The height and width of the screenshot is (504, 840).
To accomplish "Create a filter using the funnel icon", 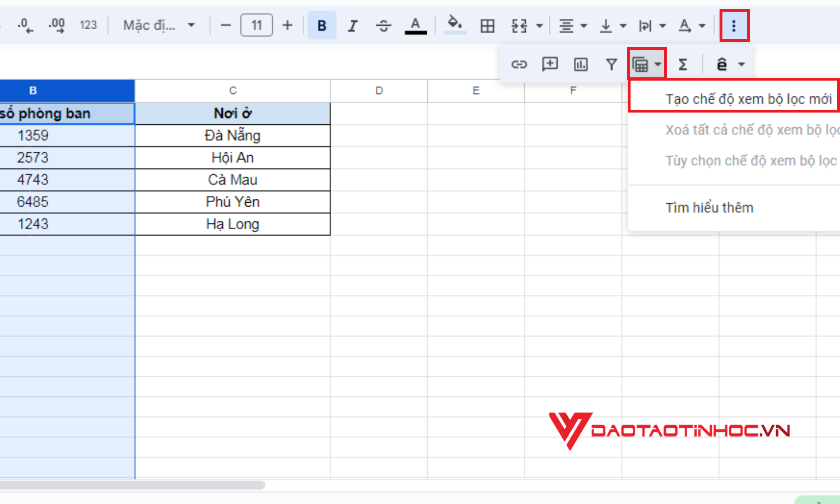I will [610, 64].
